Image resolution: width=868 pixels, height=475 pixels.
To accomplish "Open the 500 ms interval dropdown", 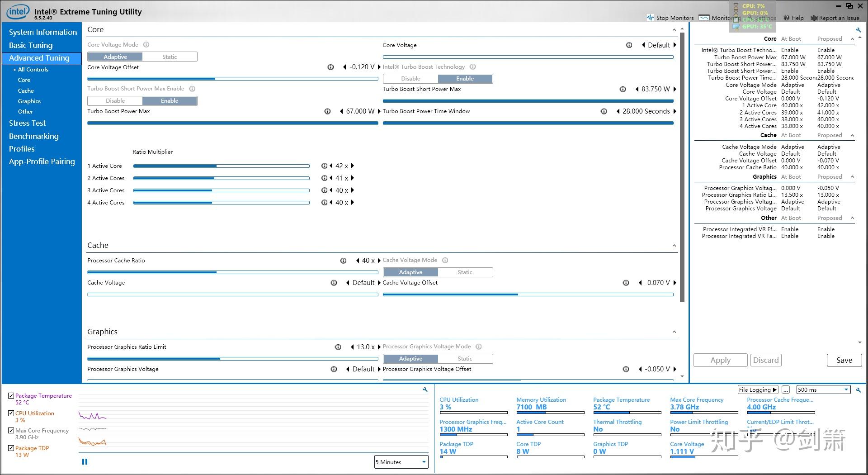I will [823, 390].
